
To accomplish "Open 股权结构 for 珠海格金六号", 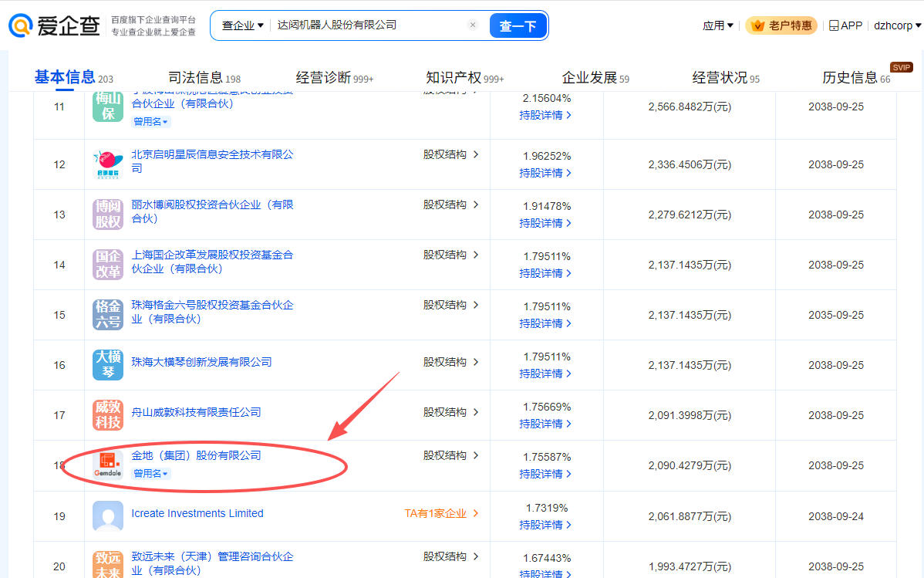I will coord(450,305).
